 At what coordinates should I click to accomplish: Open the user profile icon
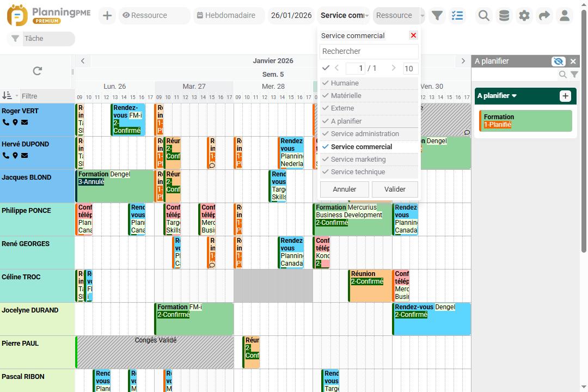pos(565,16)
